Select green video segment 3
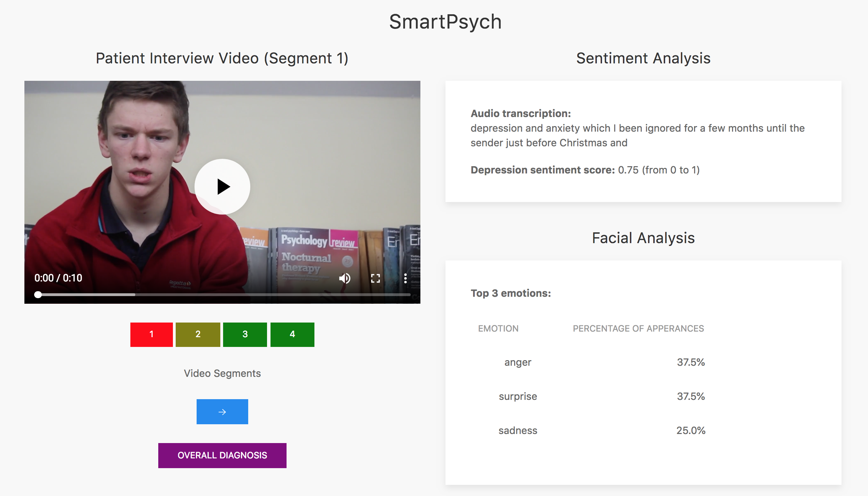This screenshot has height=496, width=868. pos(245,334)
